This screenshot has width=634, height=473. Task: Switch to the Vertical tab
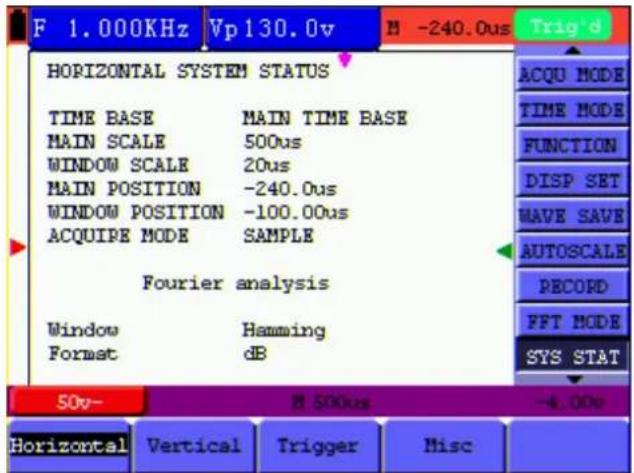click(x=194, y=446)
